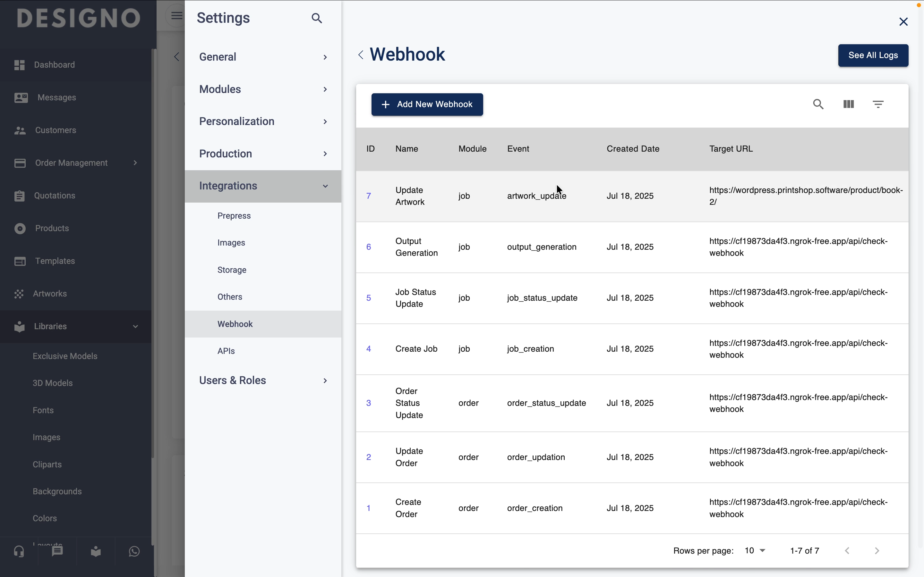The image size is (924, 577).
Task: Open the filter table icon
Action: pyautogui.click(x=878, y=104)
